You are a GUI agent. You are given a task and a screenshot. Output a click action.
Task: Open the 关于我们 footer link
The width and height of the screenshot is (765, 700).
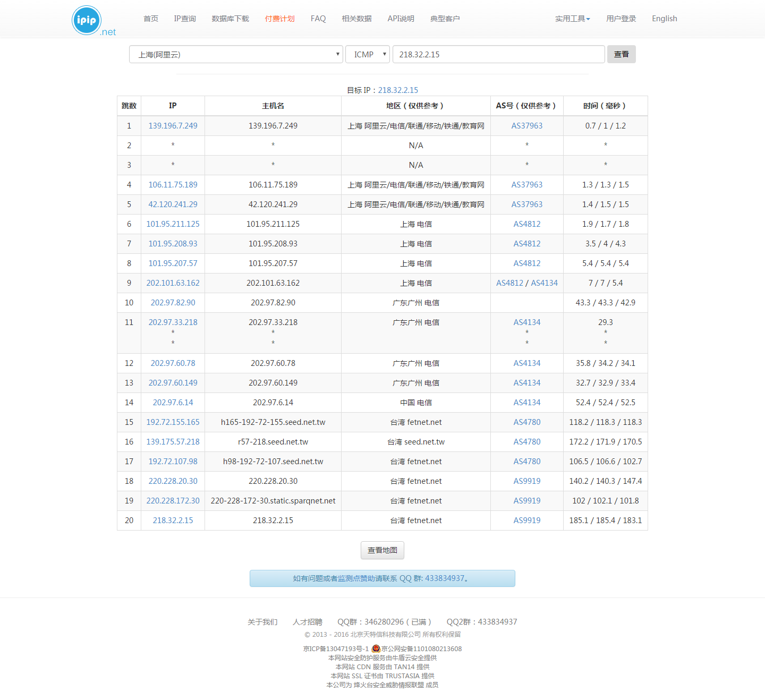262,622
